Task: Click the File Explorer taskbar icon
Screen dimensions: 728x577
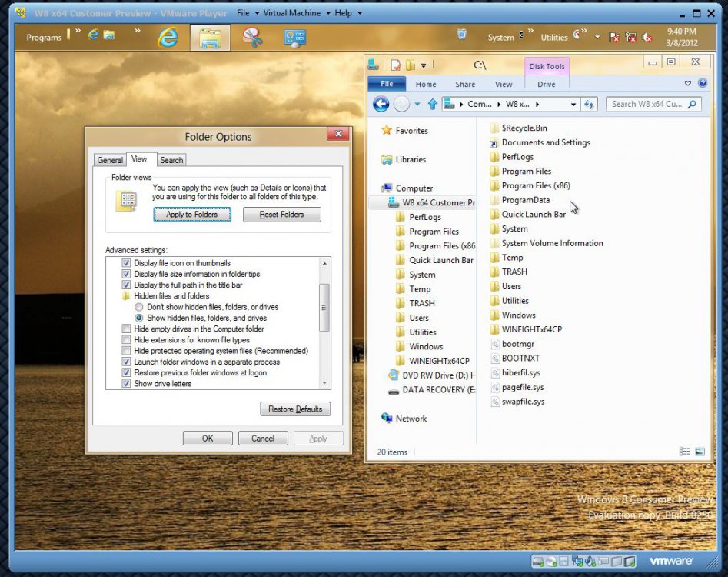Action: 210,38
